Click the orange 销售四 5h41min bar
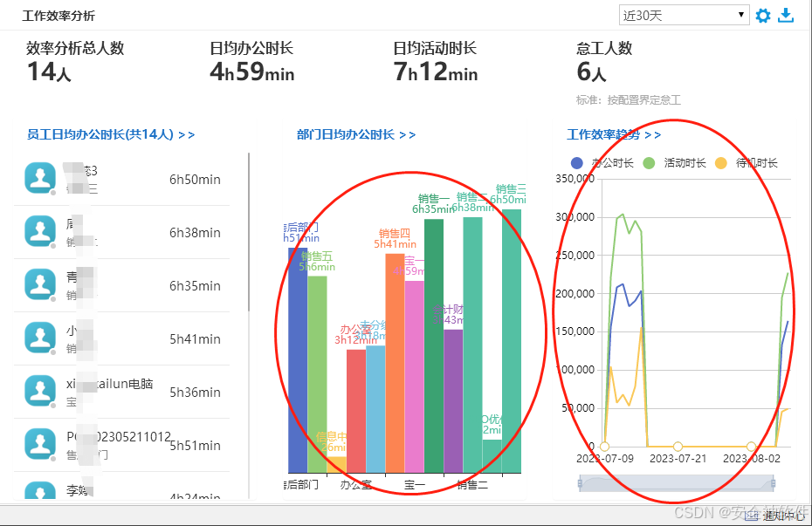Image resolution: width=812 pixels, height=526 pixels. click(x=395, y=363)
